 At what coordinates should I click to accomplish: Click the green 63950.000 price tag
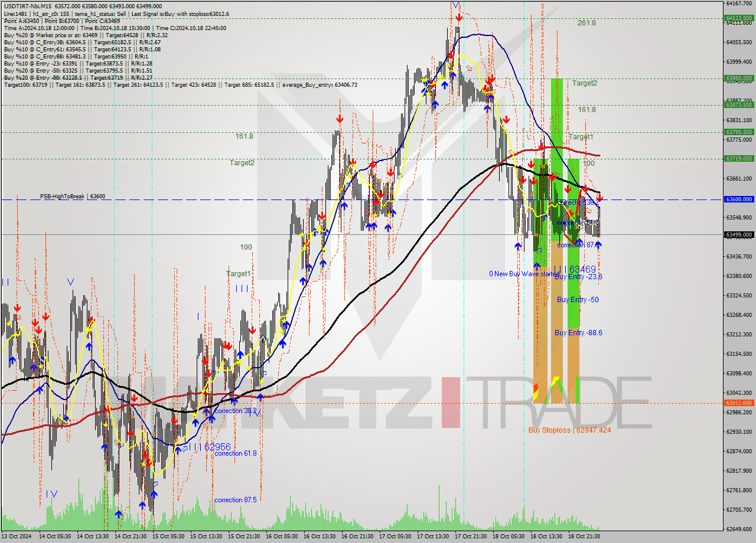tap(738, 78)
